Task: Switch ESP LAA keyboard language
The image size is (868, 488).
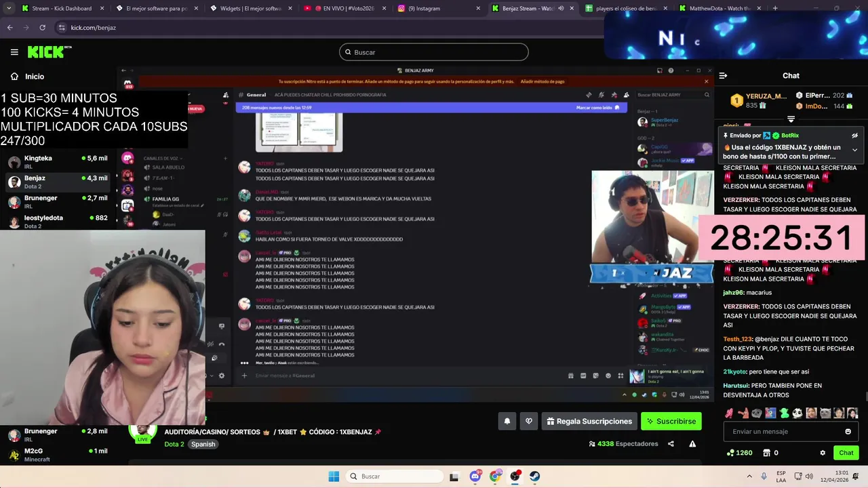Action: click(782, 476)
